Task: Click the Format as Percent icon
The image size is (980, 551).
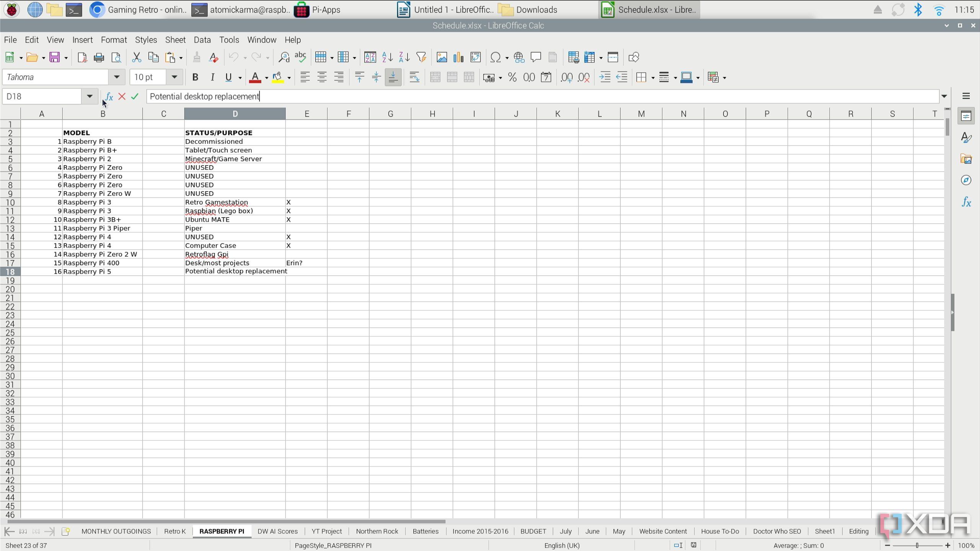Action: click(x=512, y=77)
